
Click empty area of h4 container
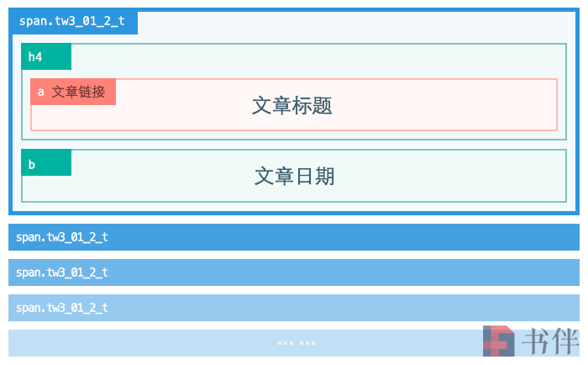pyautogui.click(x=318, y=61)
